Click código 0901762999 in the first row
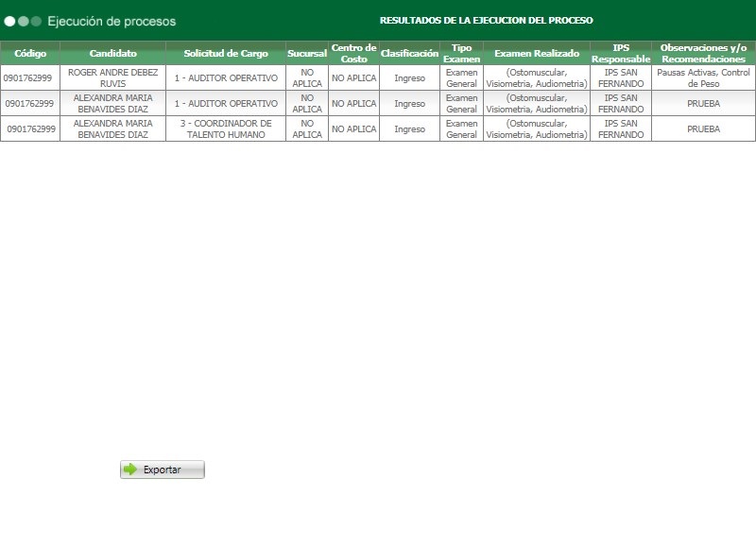Image resolution: width=756 pixels, height=547 pixels. click(30, 78)
